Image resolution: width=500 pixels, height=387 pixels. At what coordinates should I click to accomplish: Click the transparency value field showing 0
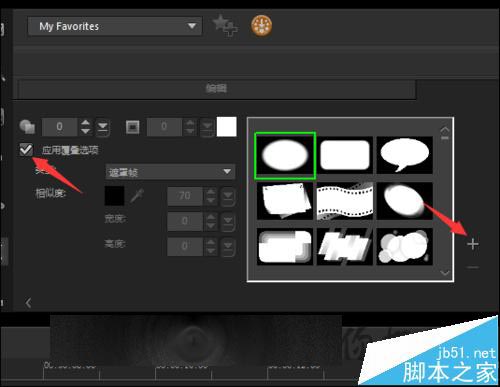pyautogui.click(x=60, y=127)
